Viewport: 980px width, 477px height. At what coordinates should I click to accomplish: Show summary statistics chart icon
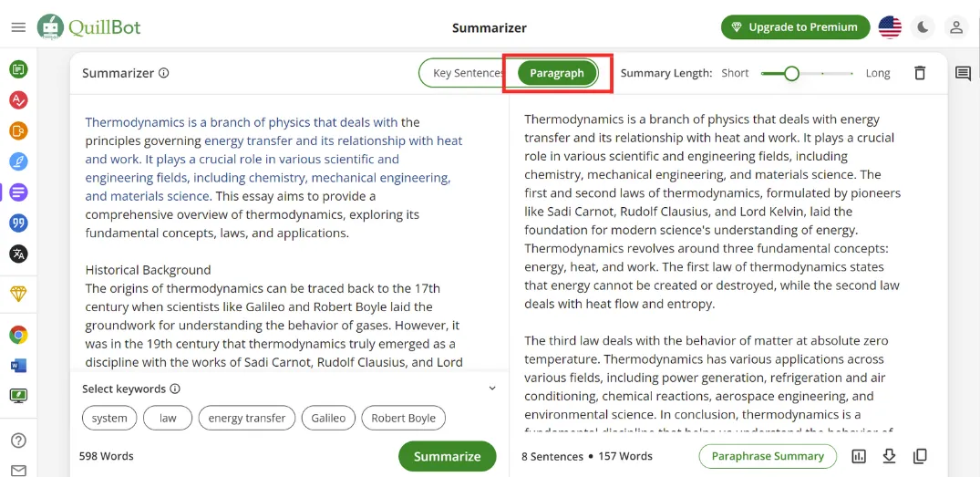point(858,456)
